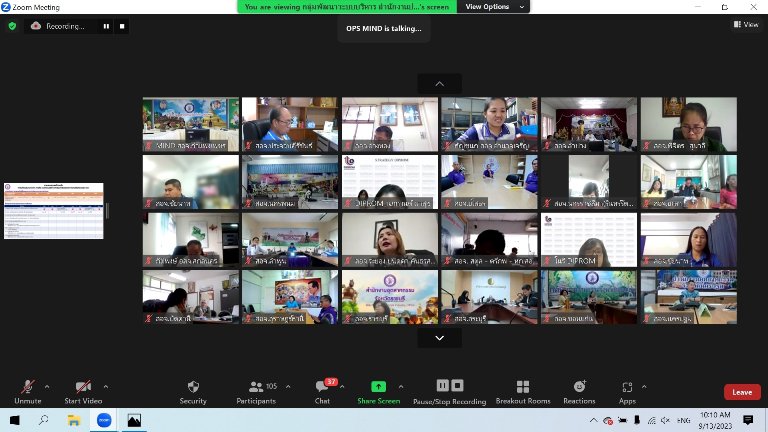Viewport: 768px width, 432px height.
Task: Show hidden system tray icons
Action: pyautogui.click(x=593, y=420)
